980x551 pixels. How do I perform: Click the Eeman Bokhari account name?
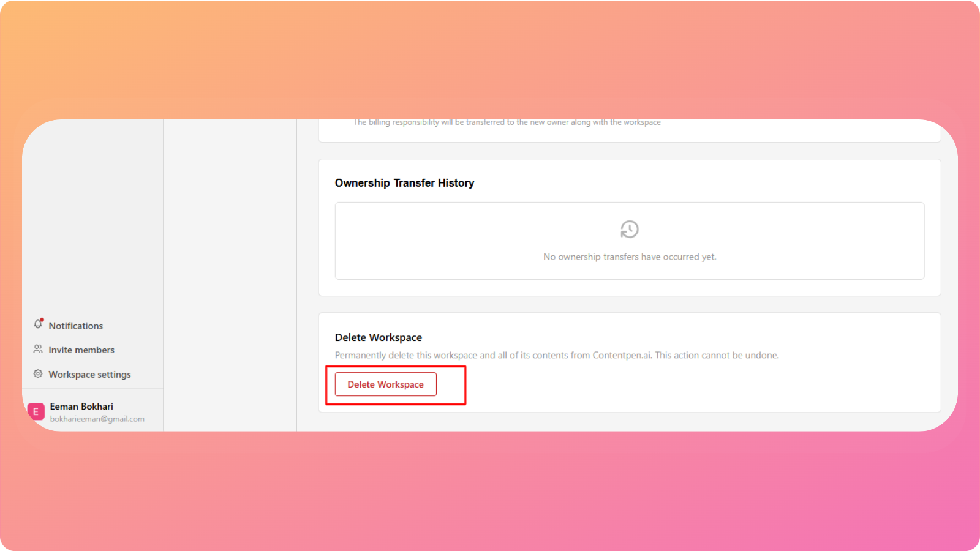tap(81, 407)
